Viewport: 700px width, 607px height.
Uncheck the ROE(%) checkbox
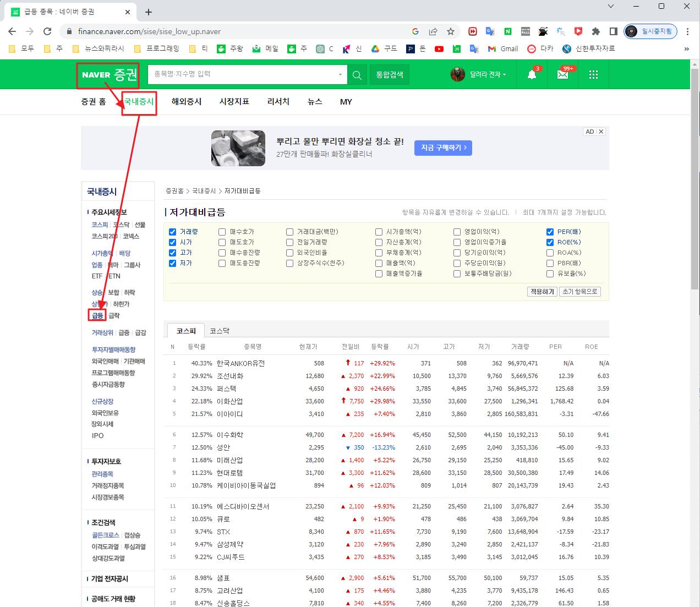point(550,242)
